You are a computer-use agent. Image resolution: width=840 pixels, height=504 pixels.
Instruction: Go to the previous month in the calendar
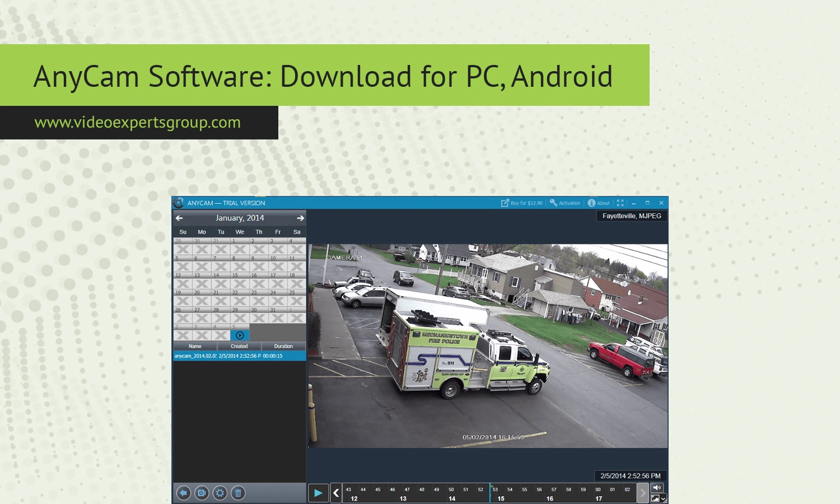coord(179,218)
